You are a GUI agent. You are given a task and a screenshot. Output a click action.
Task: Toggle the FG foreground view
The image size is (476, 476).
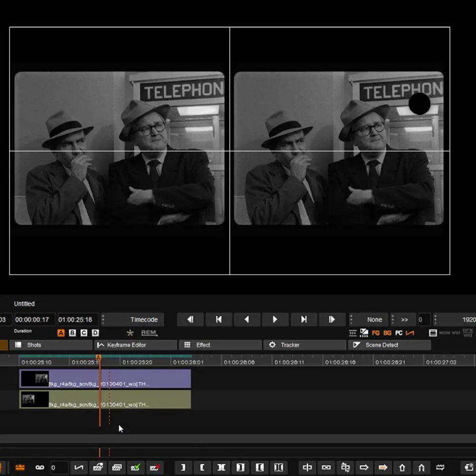[376, 333]
